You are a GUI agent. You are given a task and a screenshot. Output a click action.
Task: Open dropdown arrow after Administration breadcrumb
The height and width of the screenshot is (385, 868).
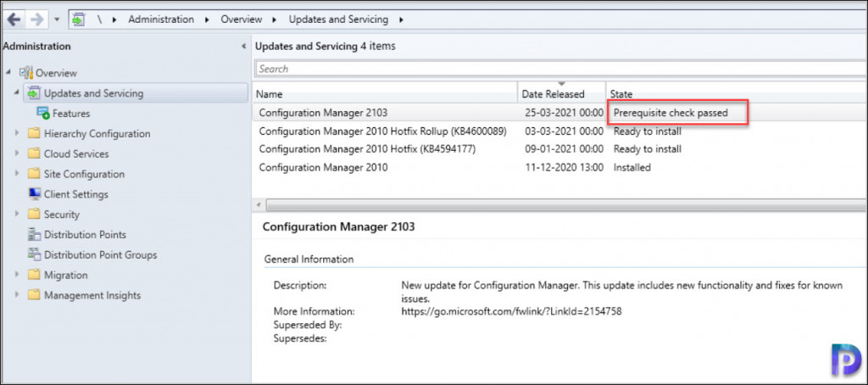click(x=207, y=20)
